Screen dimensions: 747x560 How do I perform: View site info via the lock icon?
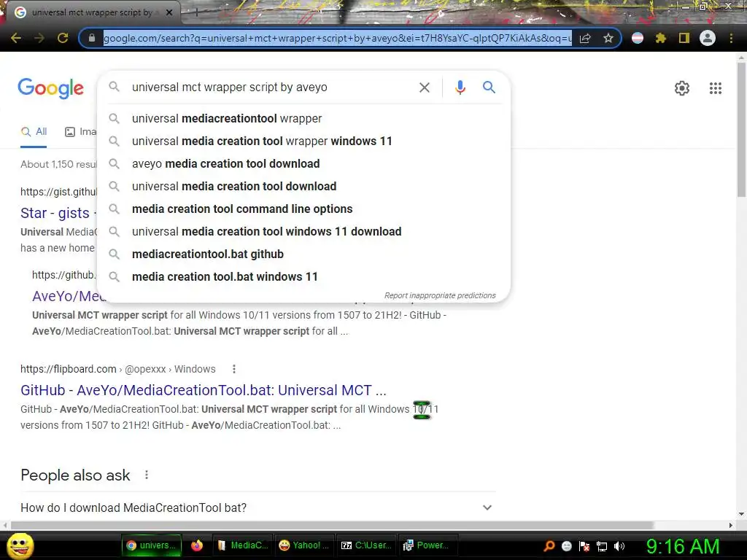point(92,38)
